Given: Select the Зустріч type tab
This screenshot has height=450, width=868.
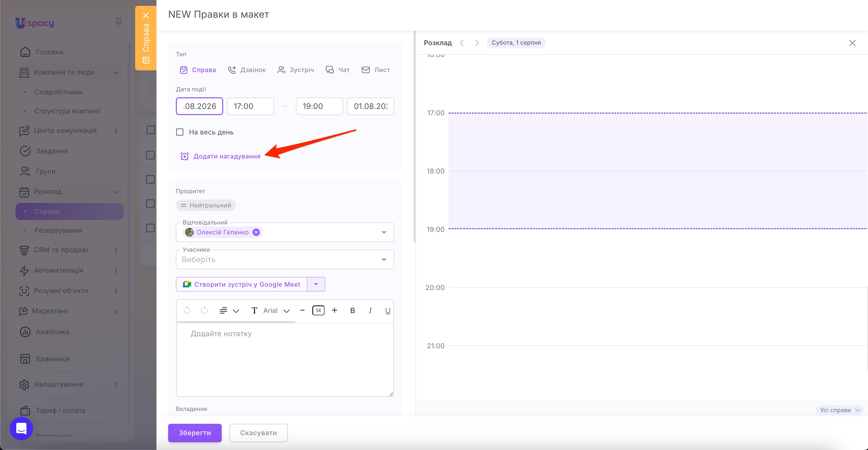Looking at the screenshot, I should pyautogui.click(x=295, y=70).
